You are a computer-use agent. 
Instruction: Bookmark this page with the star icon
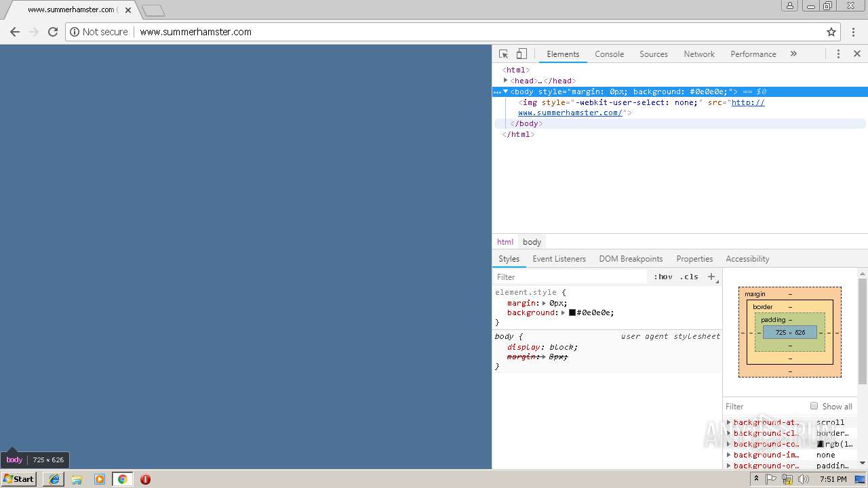pyautogui.click(x=831, y=32)
